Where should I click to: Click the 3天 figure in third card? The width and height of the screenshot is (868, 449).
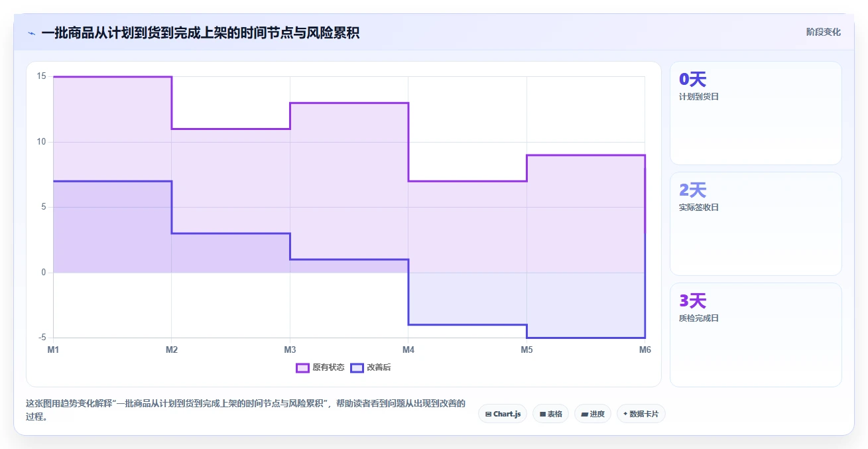(x=693, y=301)
